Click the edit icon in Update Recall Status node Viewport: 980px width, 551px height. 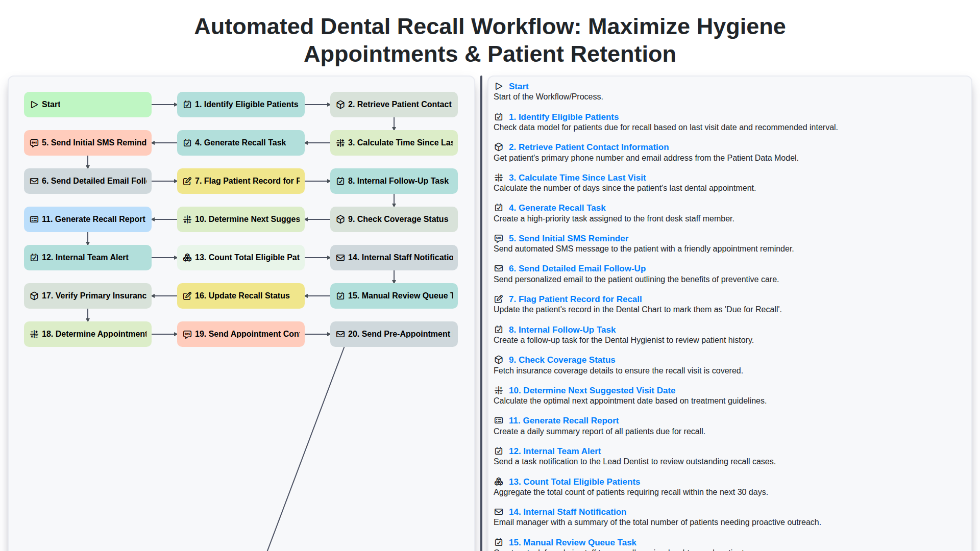pos(187,296)
